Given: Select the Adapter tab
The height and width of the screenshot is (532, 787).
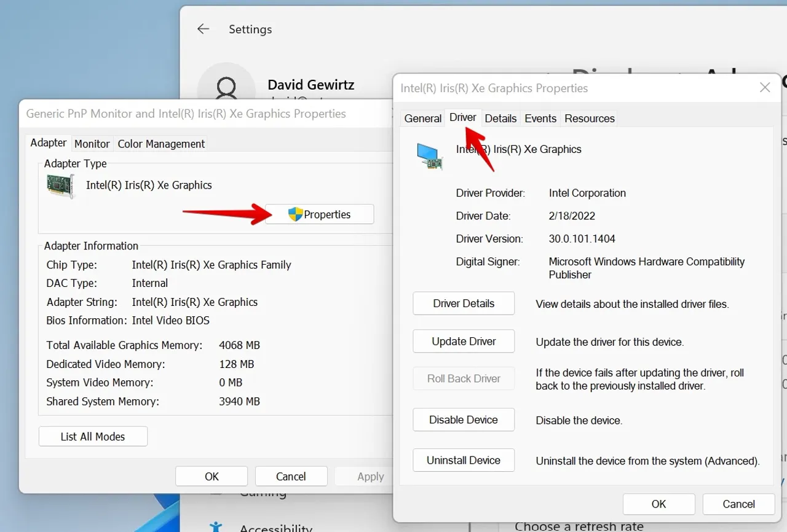Looking at the screenshot, I should point(49,143).
